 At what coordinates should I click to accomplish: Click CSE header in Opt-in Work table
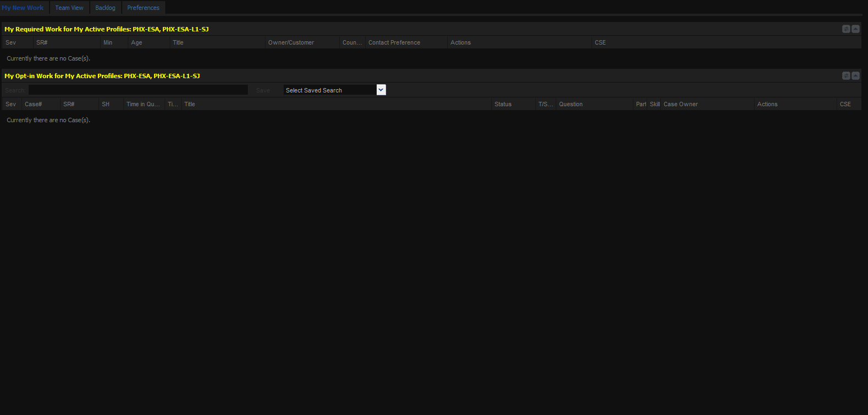(849, 104)
